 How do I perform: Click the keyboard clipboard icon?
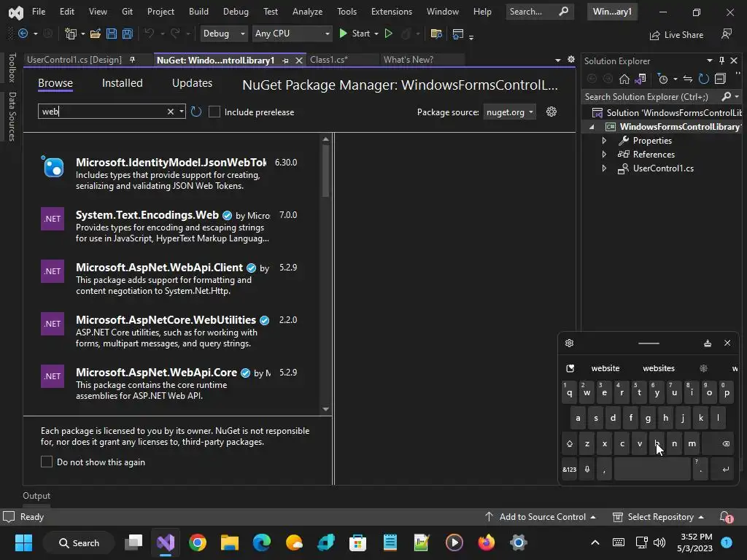point(570,368)
